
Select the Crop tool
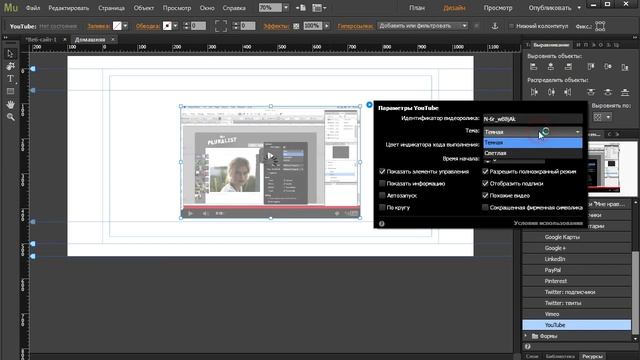click(10, 66)
